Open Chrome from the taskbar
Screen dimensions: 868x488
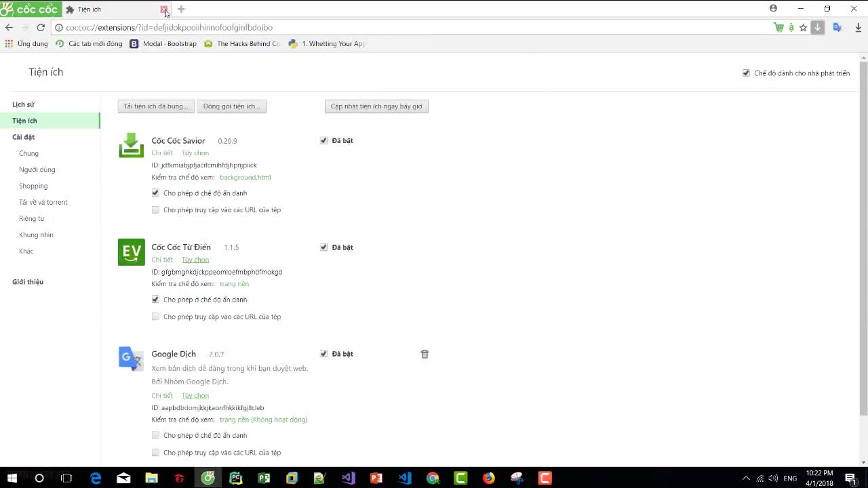pyautogui.click(x=433, y=479)
